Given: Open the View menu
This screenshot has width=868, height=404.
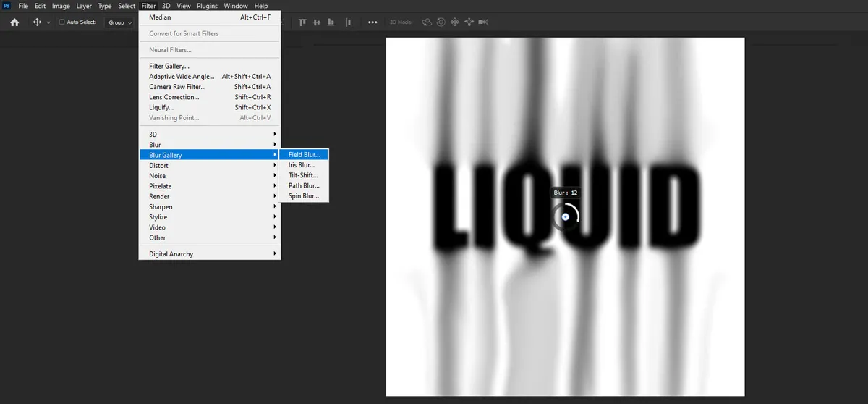Looking at the screenshot, I should point(184,6).
